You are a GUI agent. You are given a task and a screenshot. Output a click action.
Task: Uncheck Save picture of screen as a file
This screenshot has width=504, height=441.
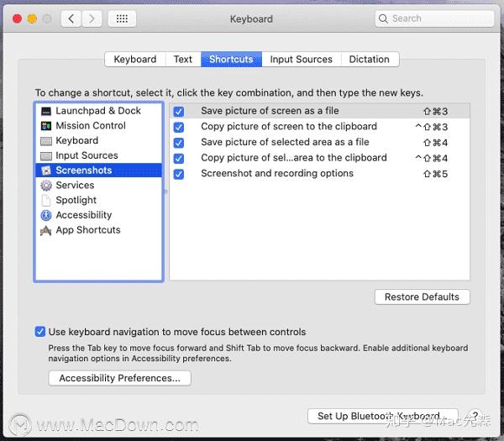tap(179, 112)
